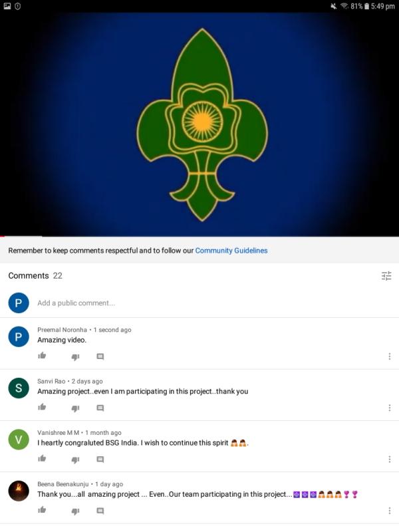
Task: Dislike Vanishree M M's comment
Action: (x=75, y=460)
